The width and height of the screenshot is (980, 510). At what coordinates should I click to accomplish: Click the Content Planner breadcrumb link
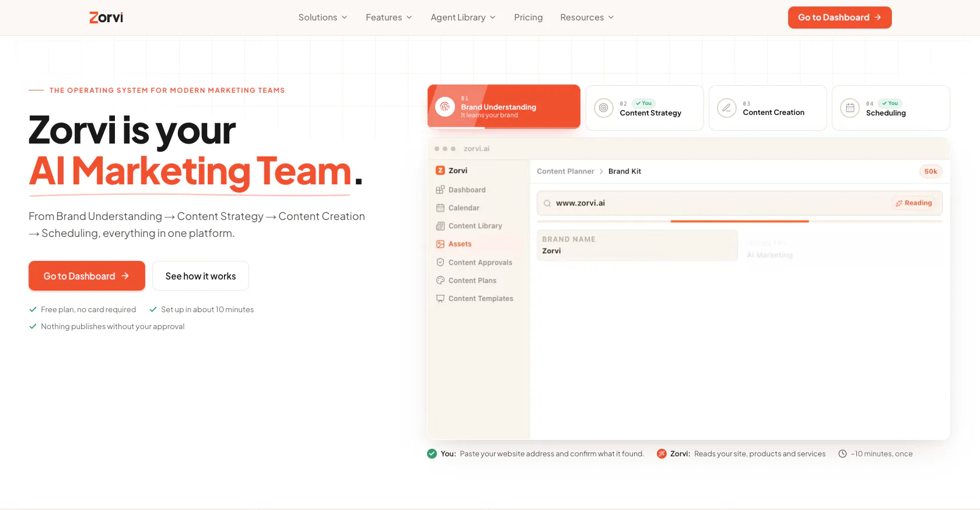click(565, 172)
